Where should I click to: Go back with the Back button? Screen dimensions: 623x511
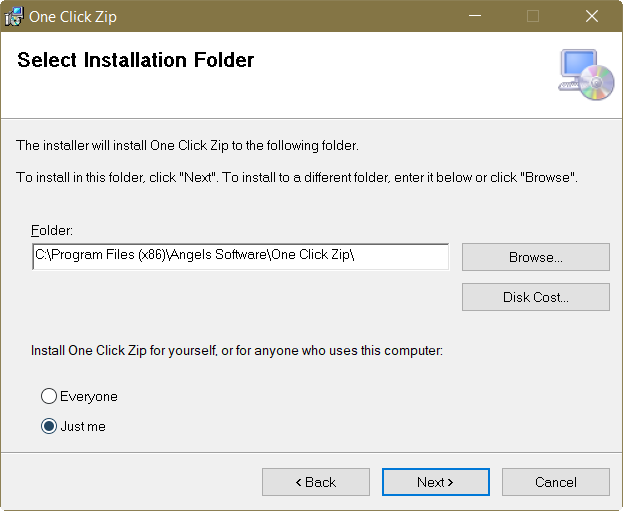[315, 482]
